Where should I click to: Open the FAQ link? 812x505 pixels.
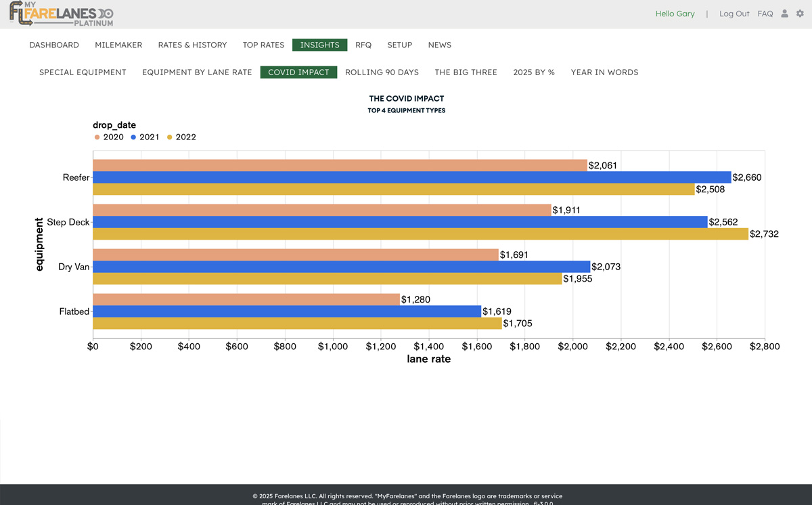765,14
